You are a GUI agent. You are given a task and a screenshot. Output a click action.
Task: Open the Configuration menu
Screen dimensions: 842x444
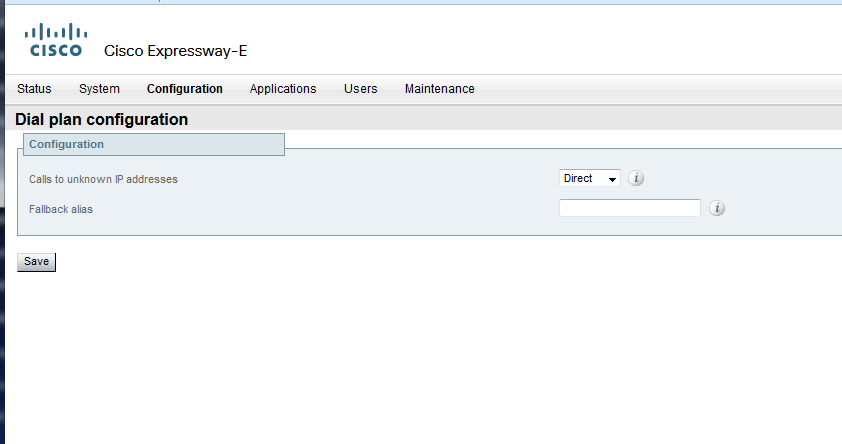(185, 89)
